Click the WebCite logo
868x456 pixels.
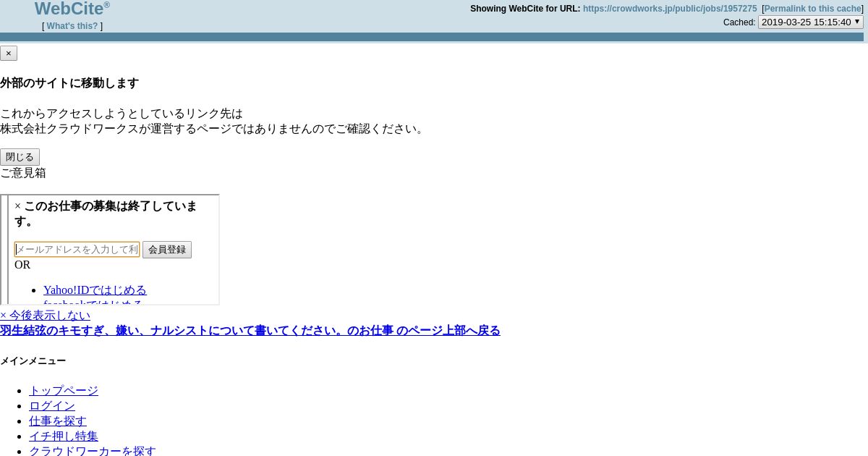[x=72, y=9]
